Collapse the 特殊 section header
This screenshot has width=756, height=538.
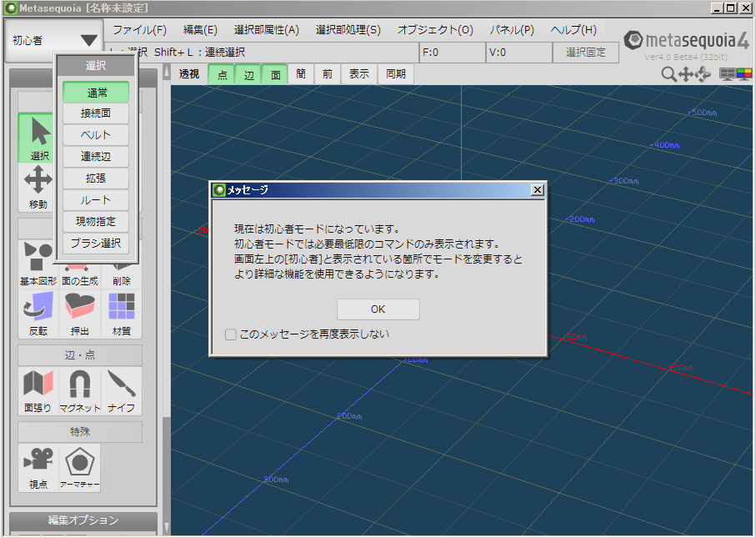80,432
